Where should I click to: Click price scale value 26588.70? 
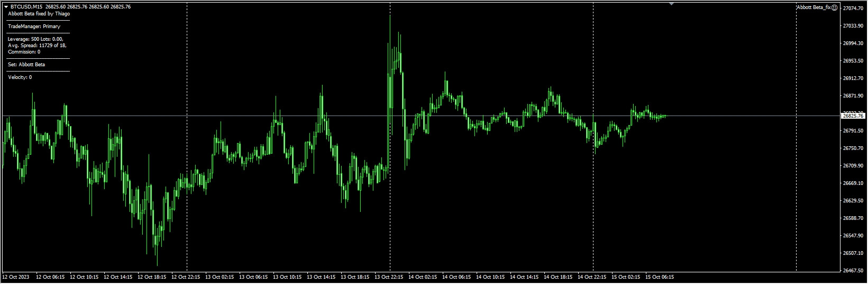pyautogui.click(x=853, y=218)
